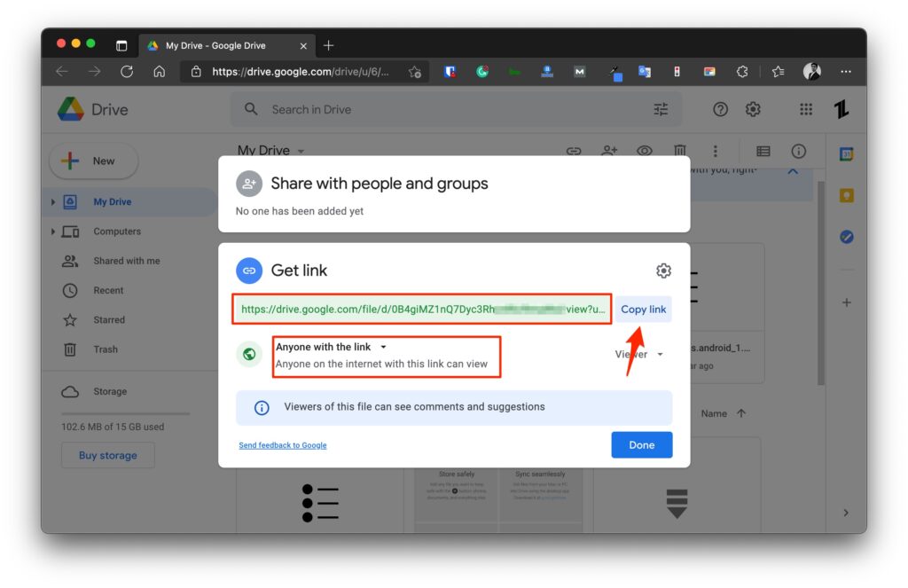
Task: Expand Computers in the sidebar
Action: [53, 231]
